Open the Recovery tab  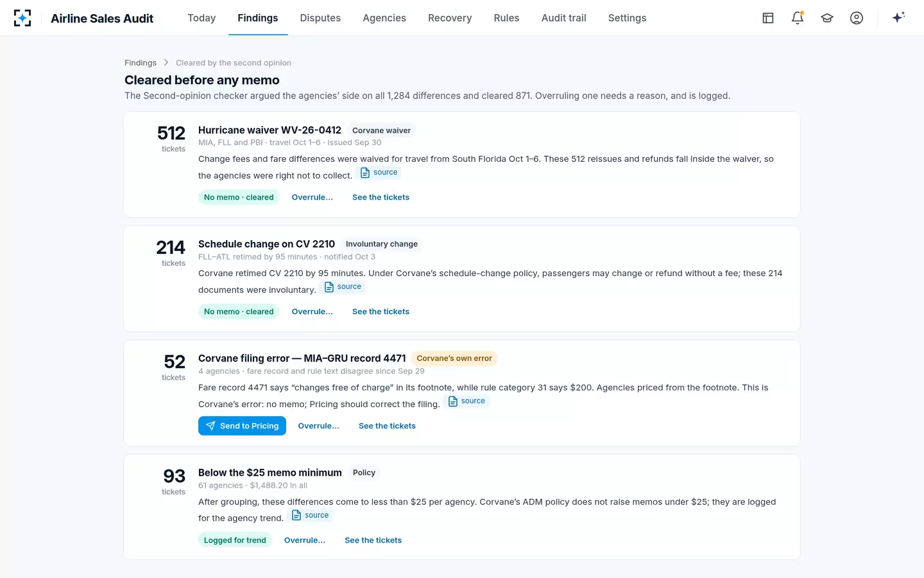coord(450,18)
